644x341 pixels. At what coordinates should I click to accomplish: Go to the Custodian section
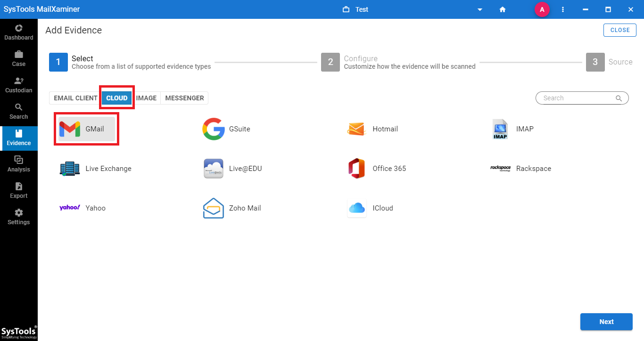click(x=19, y=85)
